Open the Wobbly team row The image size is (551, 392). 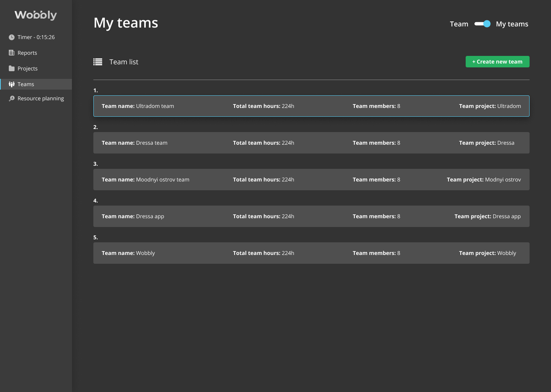click(x=311, y=253)
